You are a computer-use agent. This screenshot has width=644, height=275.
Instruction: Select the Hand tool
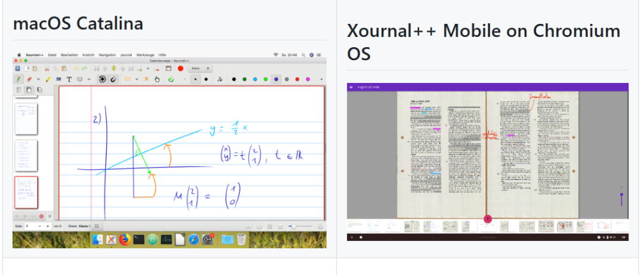(157, 79)
